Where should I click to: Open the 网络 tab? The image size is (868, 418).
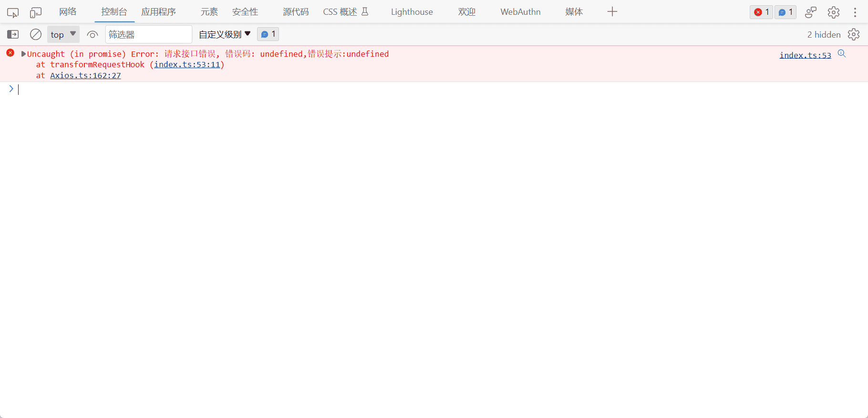[68, 12]
